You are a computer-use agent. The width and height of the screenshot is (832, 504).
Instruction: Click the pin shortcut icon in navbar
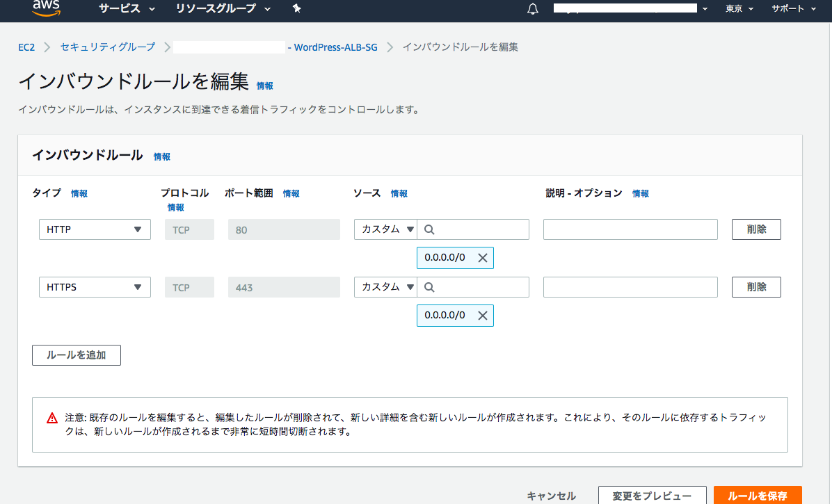coord(296,8)
